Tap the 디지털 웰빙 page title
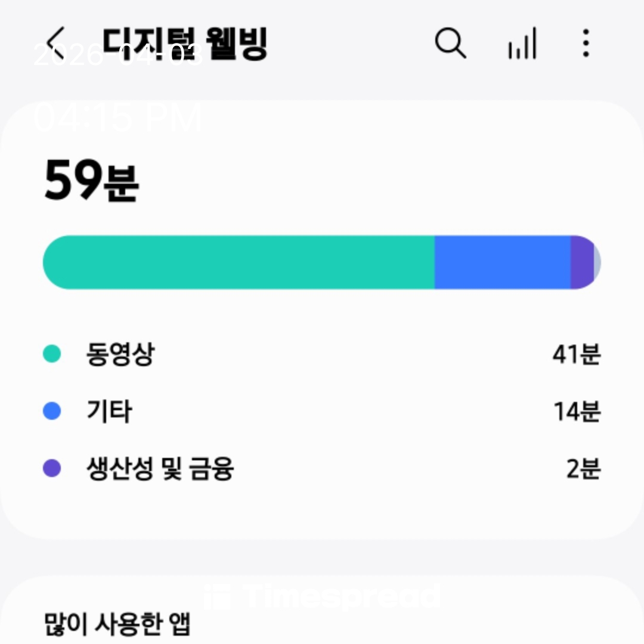The image size is (644, 644). click(185, 43)
